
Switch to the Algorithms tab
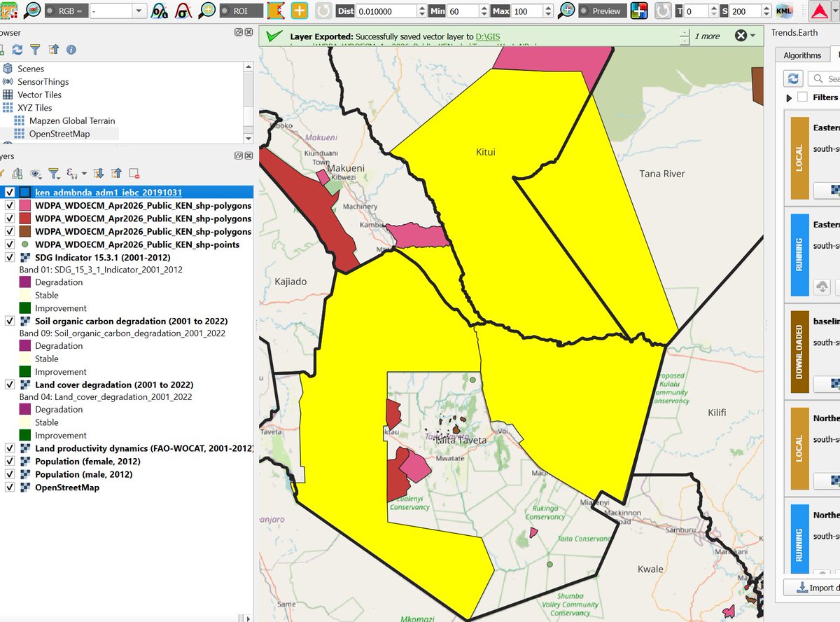(802, 55)
